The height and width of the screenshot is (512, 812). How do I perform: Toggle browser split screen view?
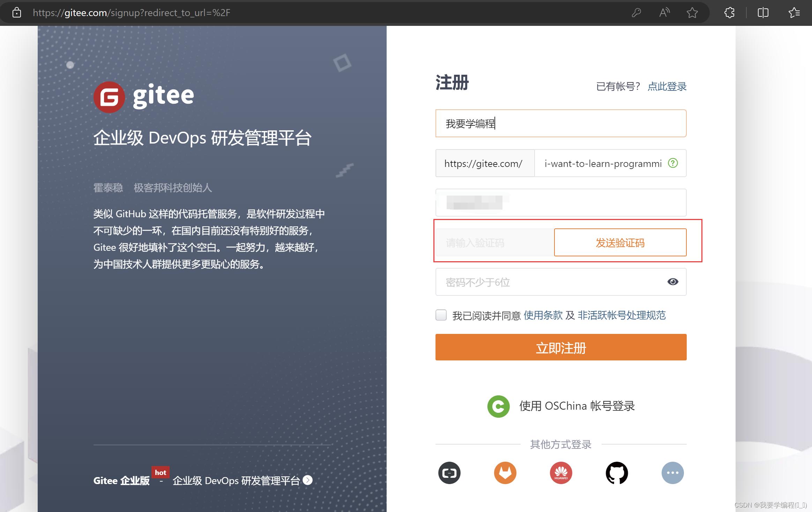pos(763,13)
